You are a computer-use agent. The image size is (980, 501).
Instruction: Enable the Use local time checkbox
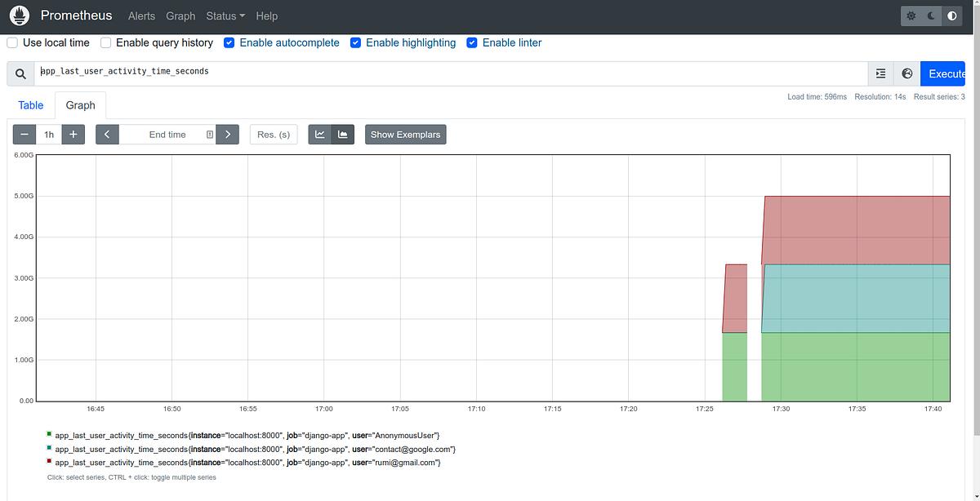pos(12,42)
